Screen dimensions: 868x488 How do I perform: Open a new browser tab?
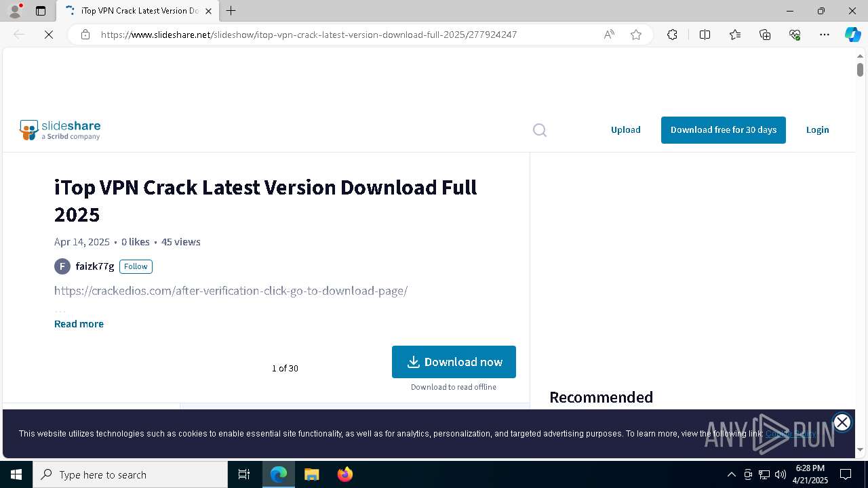(x=231, y=11)
